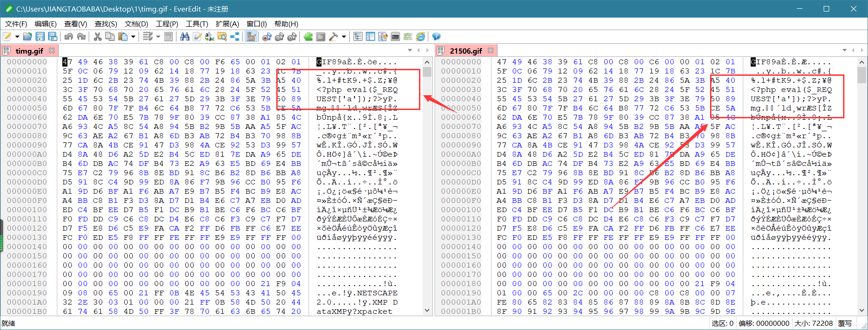The image size is (868, 330).
Task: Undo the last edit
Action: click(69, 37)
